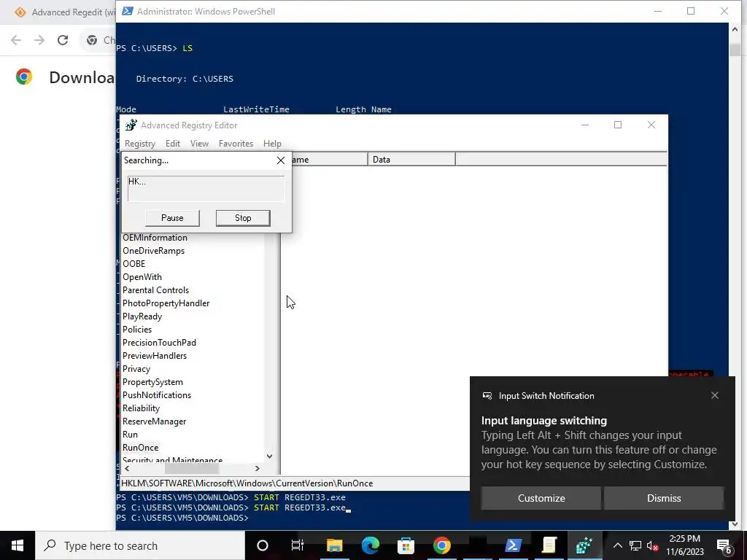Minimize the Advanced Registry Editor window
This screenshot has width=747, height=560.
(585, 125)
